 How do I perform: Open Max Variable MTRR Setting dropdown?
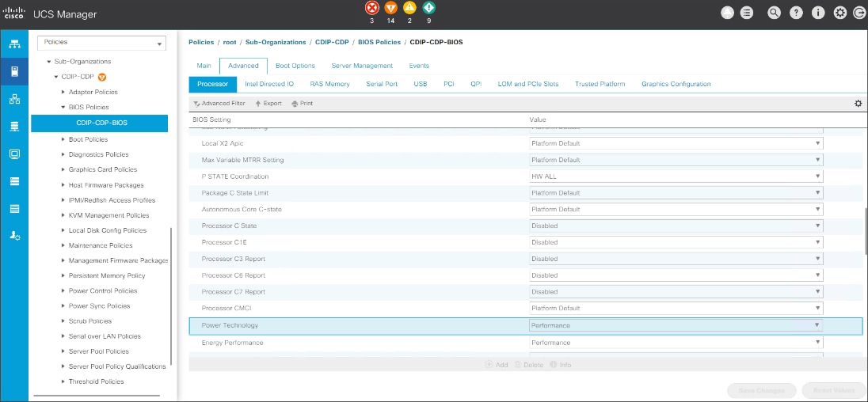(676, 160)
